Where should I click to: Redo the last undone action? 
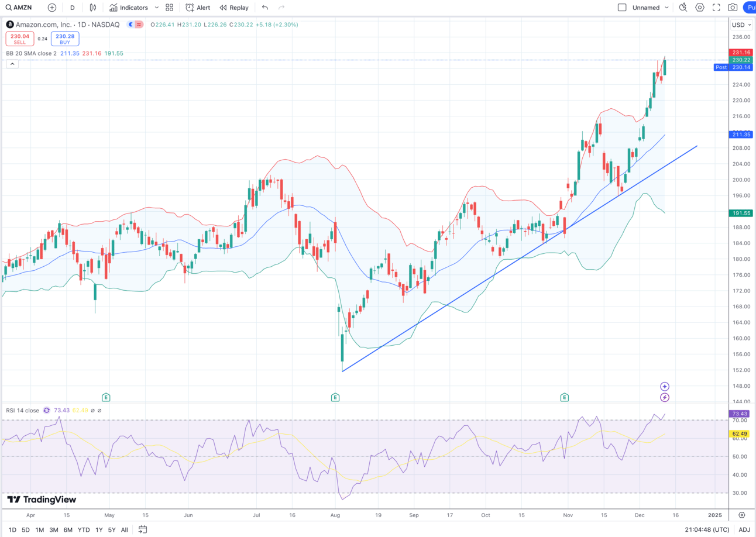(x=281, y=8)
